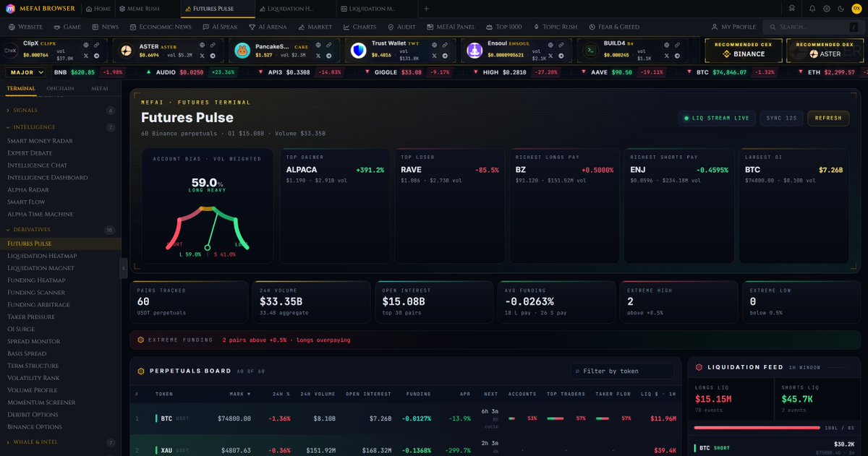Image resolution: width=868 pixels, height=456 pixels.
Task: Open the Charts nav item
Action: click(359, 27)
